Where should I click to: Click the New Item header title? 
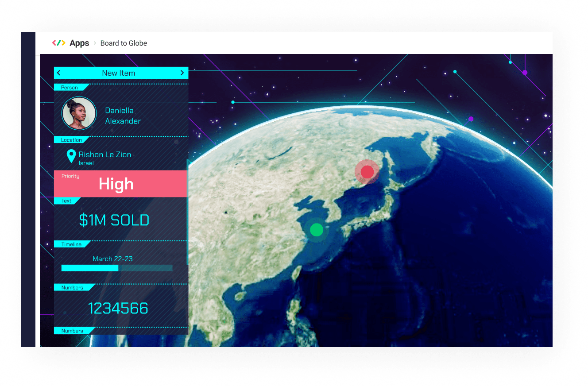[118, 73]
